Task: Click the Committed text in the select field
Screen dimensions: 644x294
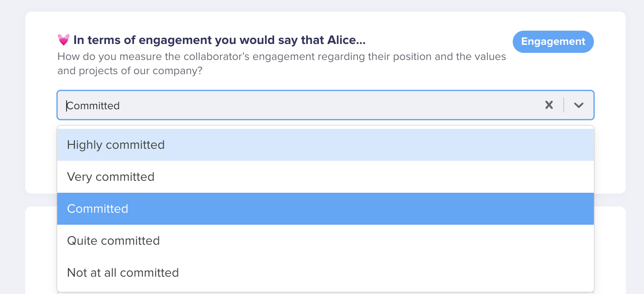Action: 93,106
